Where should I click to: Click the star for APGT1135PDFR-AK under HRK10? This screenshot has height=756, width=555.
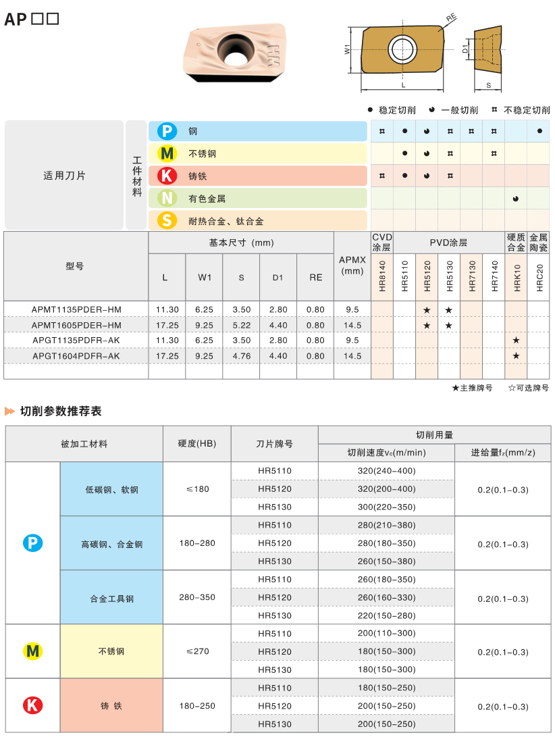(x=516, y=341)
